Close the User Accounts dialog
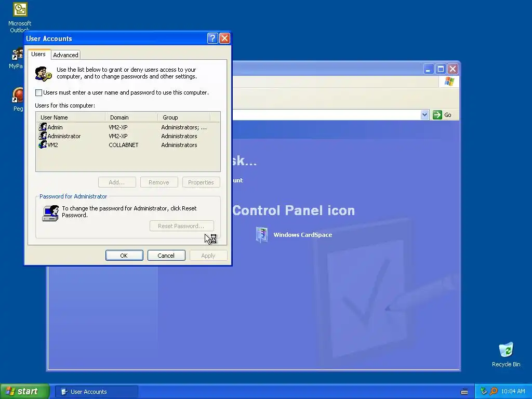The image size is (532, 399). click(224, 38)
